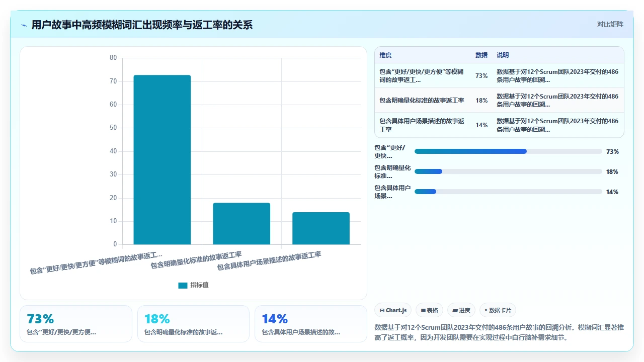Open the 18% data card
This screenshot has height=362, width=644.
tap(193, 324)
